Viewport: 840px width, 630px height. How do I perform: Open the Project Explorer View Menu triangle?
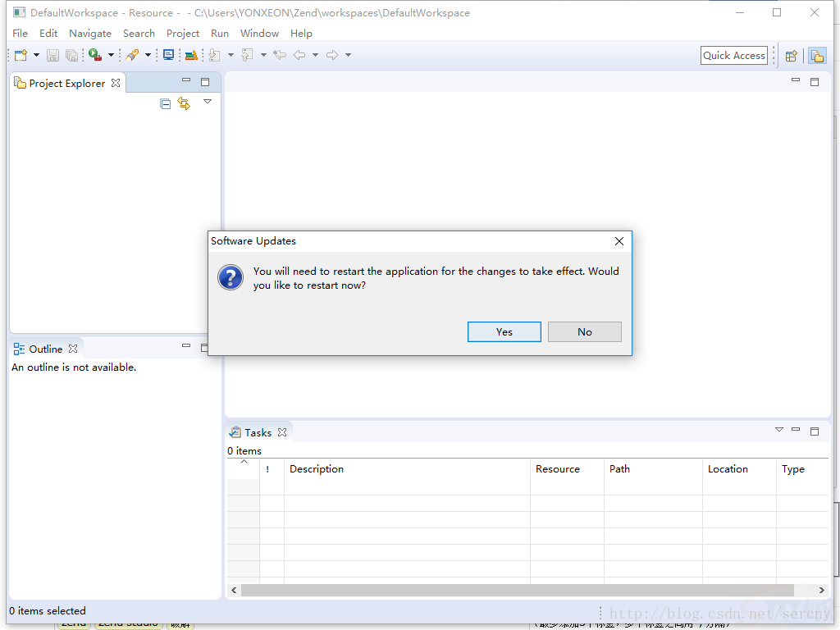pos(208,101)
